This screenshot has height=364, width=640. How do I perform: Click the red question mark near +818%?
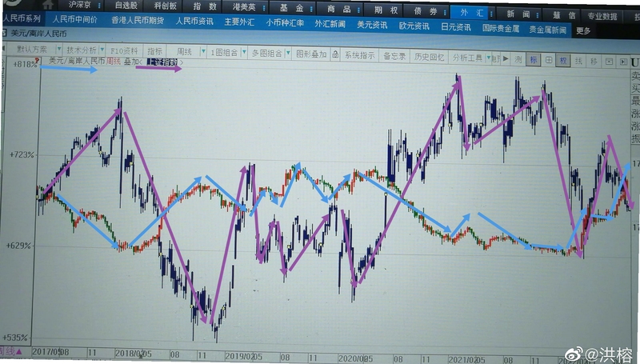36,62
